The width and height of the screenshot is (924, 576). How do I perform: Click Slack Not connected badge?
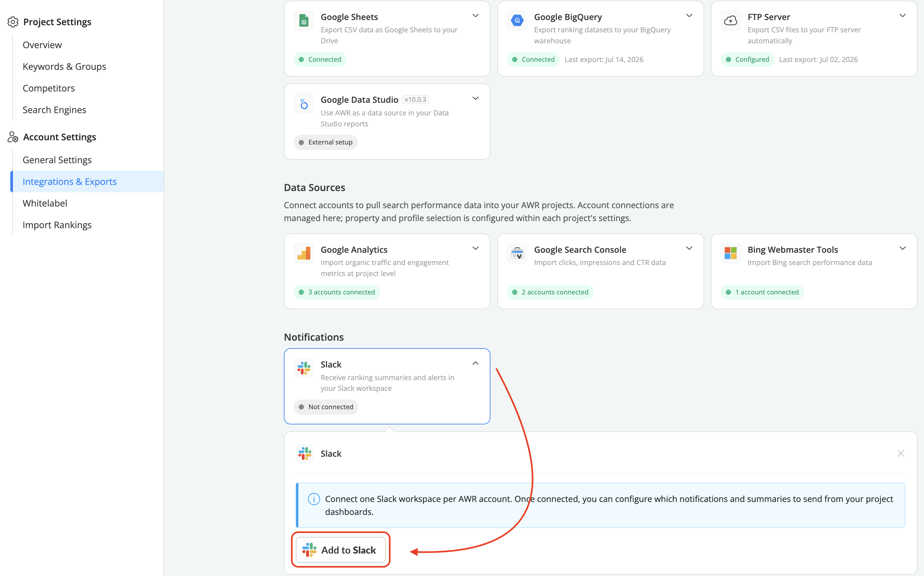point(326,407)
